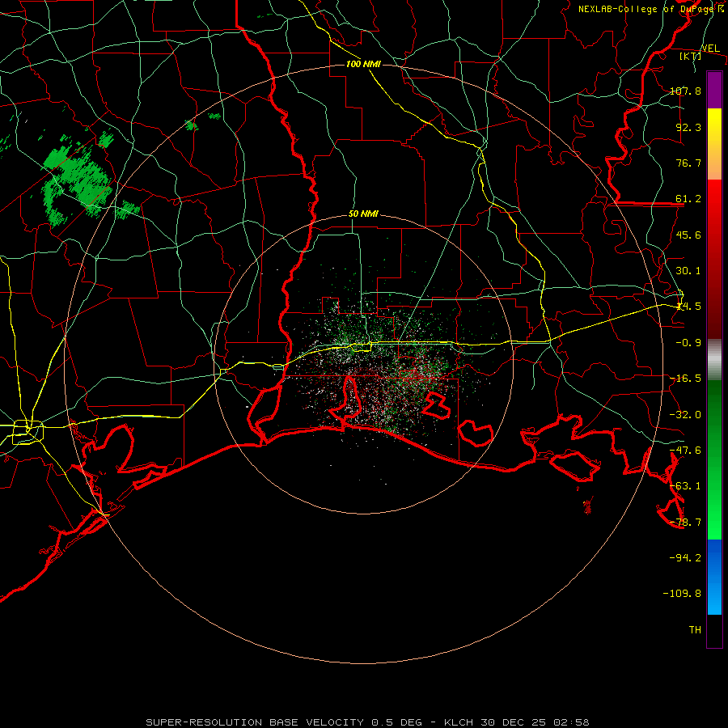Click the 76.7 scale value
728x728 pixels.
(688, 163)
